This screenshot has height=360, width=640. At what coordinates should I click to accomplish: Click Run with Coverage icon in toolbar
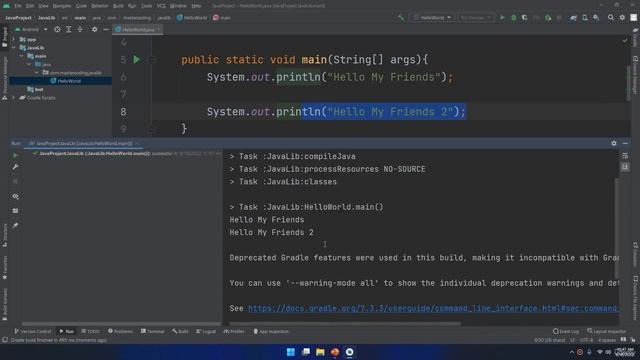[525, 18]
